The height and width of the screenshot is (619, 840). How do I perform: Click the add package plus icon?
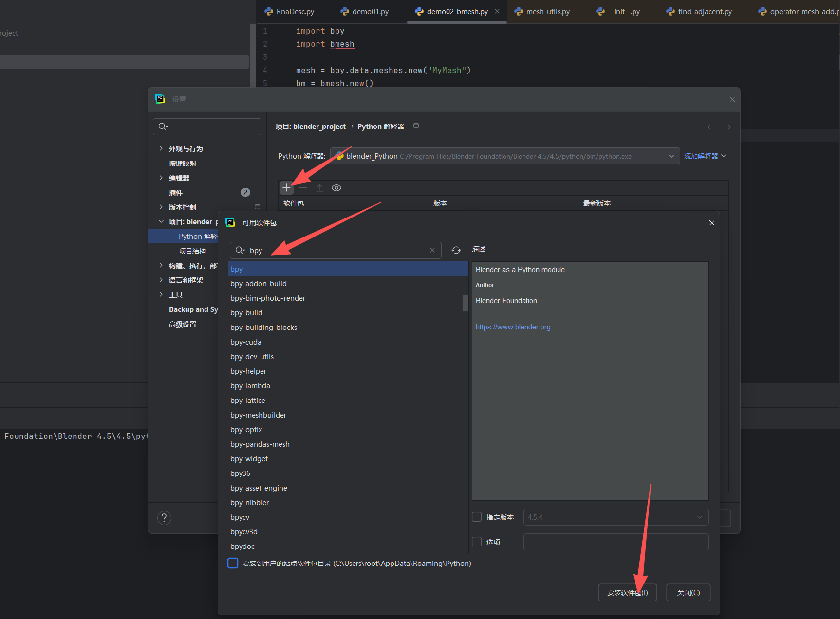tap(286, 188)
